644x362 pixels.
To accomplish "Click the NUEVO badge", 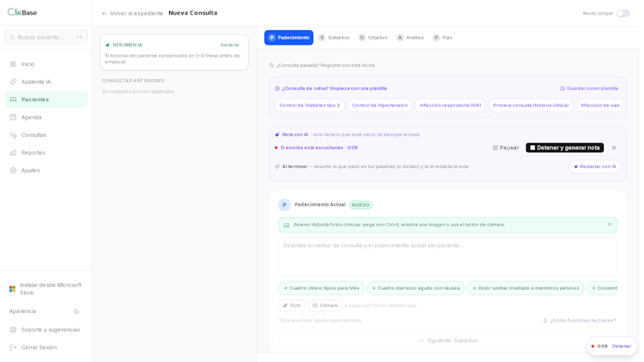I will click(361, 205).
